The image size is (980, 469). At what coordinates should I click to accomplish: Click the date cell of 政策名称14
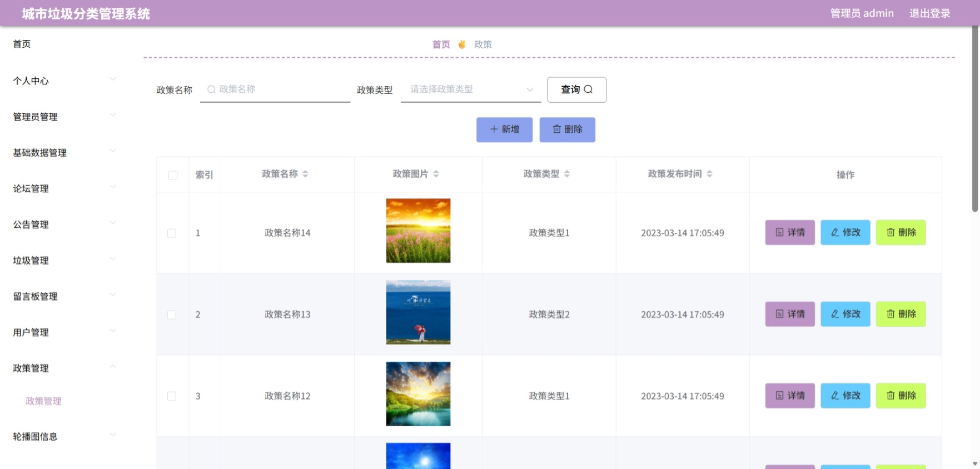point(683,233)
